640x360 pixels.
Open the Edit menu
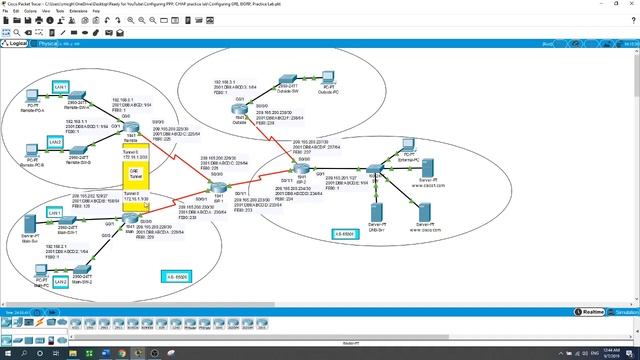pos(16,11)
